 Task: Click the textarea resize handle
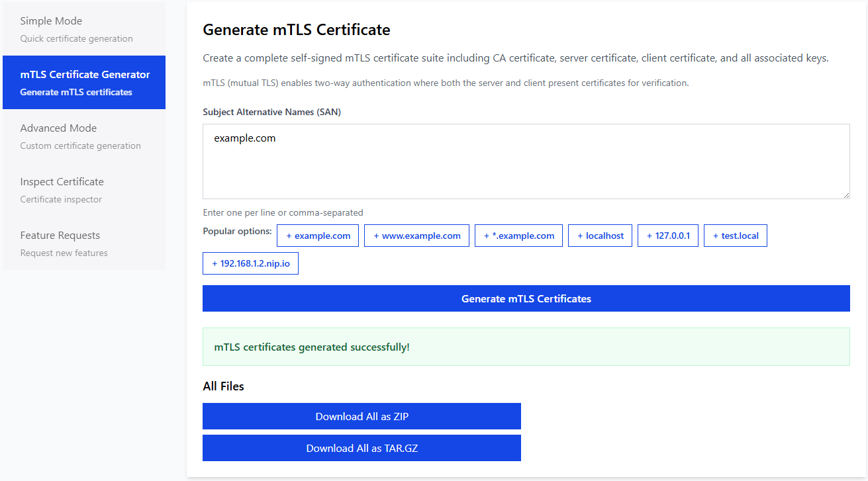coord(845,196)
